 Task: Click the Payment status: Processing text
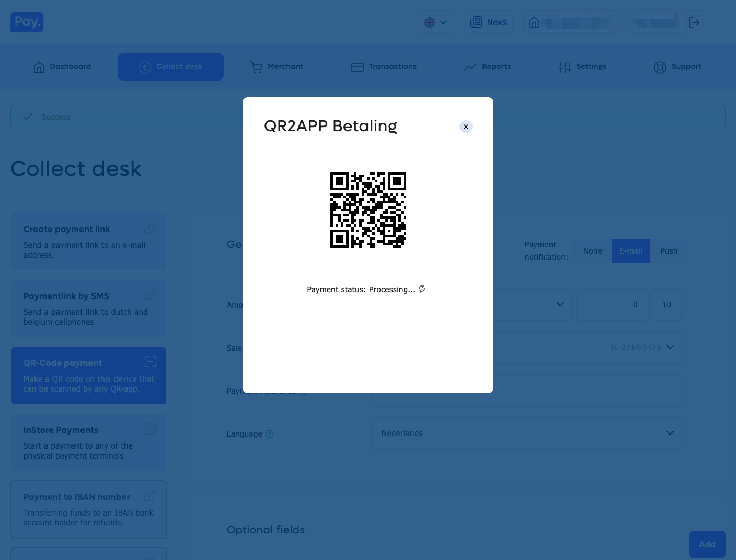(361, 290)
